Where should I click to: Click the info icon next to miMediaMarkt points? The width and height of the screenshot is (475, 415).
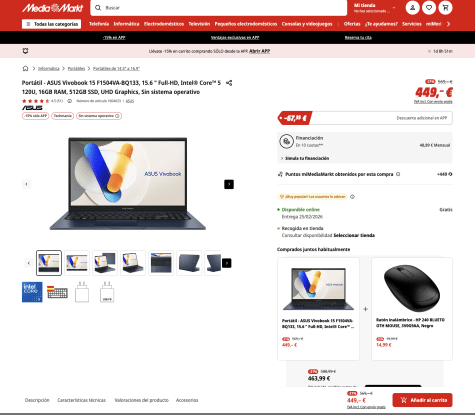398,174
